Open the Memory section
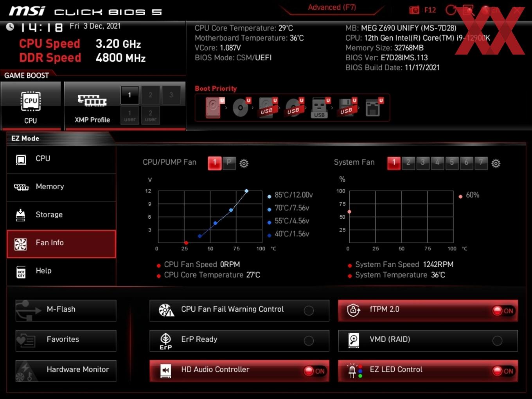Viewport: 532px width, 399px height. (x=61, y=188)
